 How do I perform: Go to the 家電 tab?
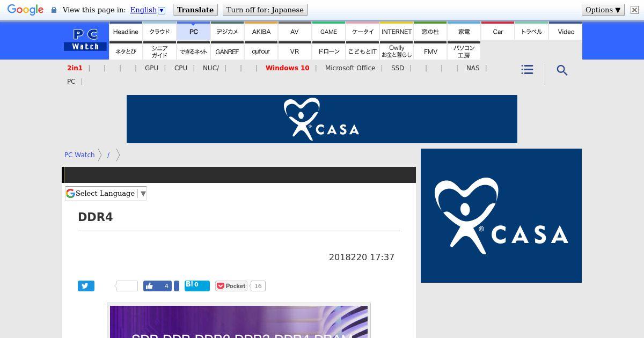(x=464, y=32)
